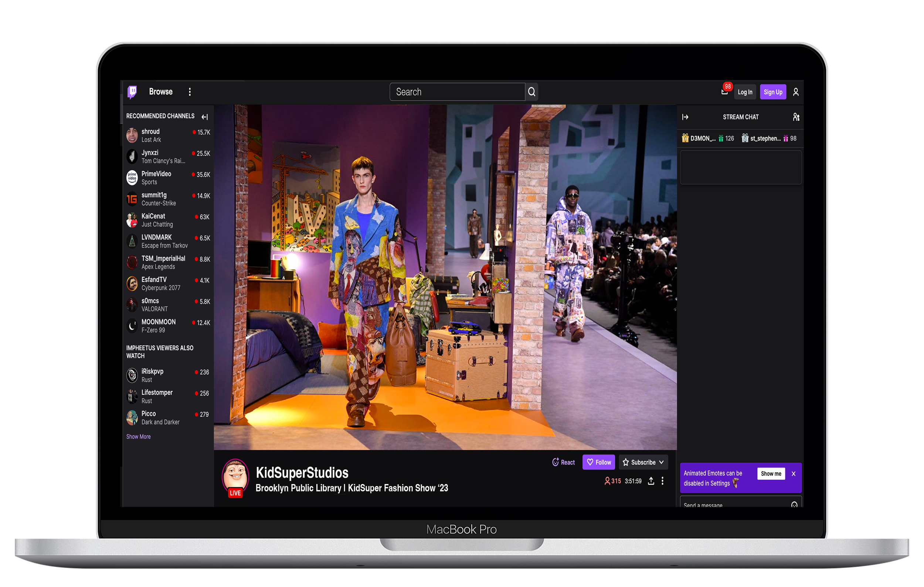The width and height of the screenshot is (924, 587).
Task: Expand the Subscribe dropdown arrow
Action: [661, 462]
